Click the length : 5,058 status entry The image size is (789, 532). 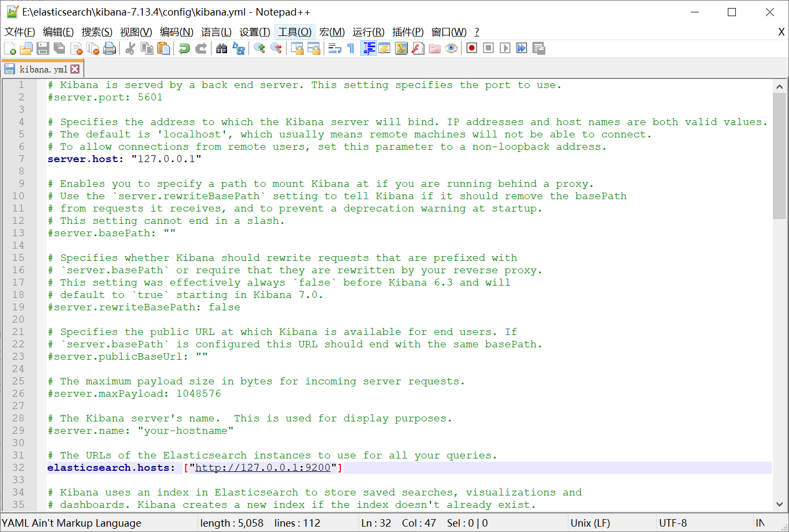[232, 523]
